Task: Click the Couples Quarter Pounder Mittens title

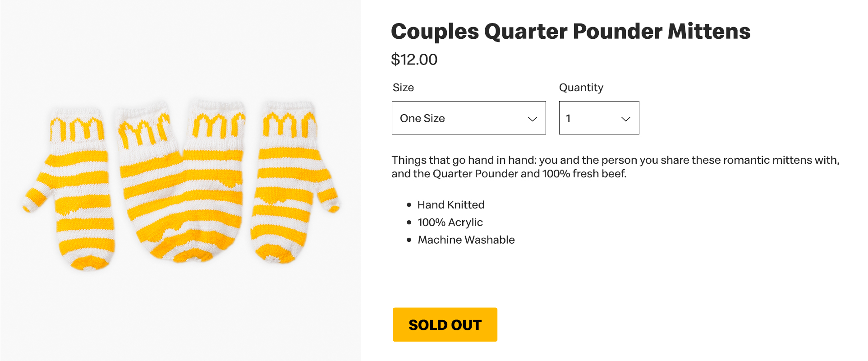Action: pos(570,32)
